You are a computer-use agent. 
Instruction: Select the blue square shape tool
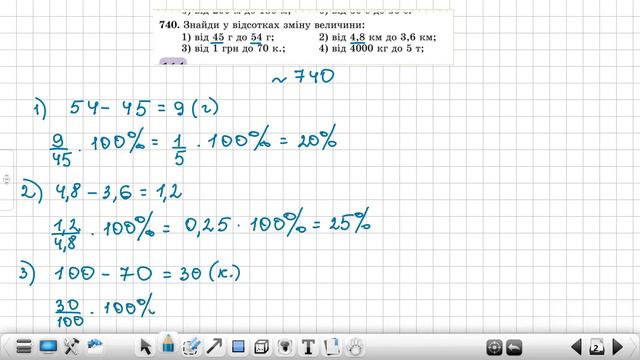point(238,347)
